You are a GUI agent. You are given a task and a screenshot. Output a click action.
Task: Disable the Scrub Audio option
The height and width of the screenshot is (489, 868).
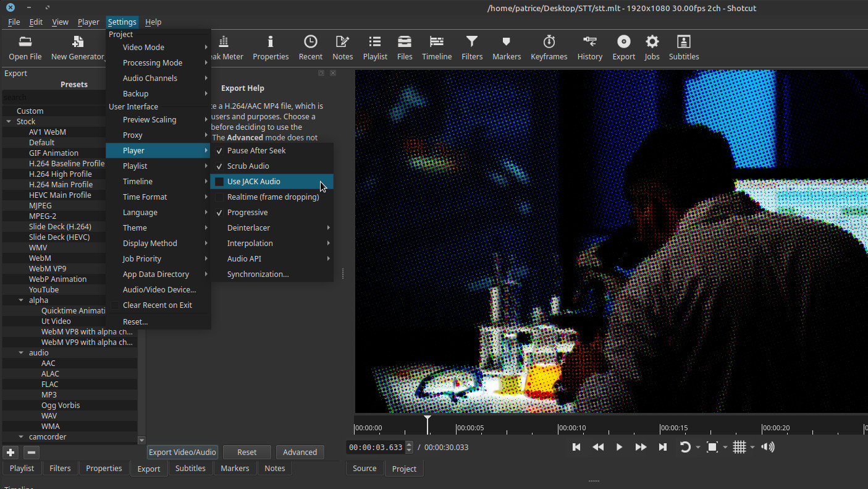pyautogui.click(x=248, y=166)
